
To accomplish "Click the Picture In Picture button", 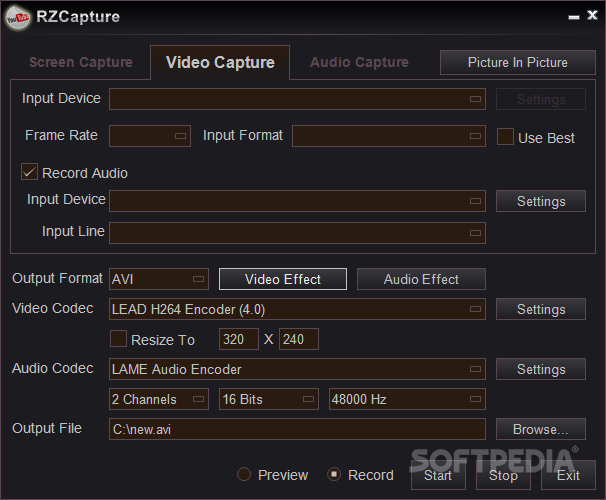I will tap(517, 62).
